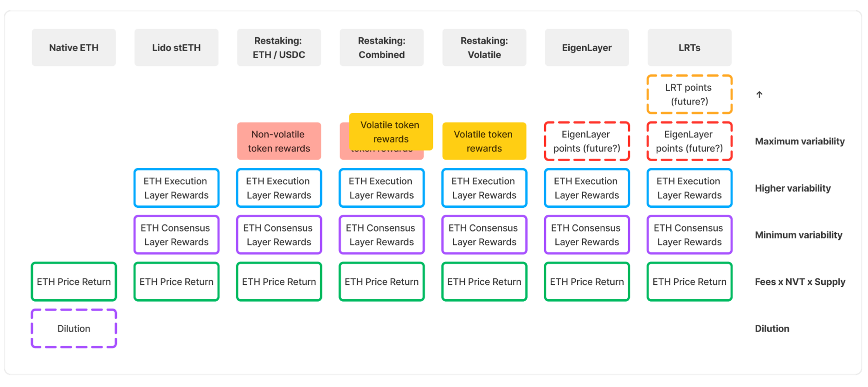Select ETH Price Return under Native ETH
This screenshot has height=387, width=868.
(74, 282)
